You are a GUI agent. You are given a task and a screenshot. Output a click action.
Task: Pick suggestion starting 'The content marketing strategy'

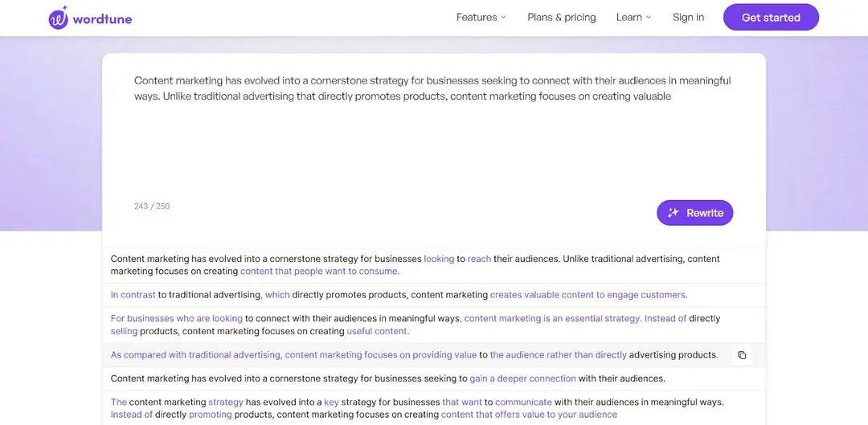pos(416,408)
